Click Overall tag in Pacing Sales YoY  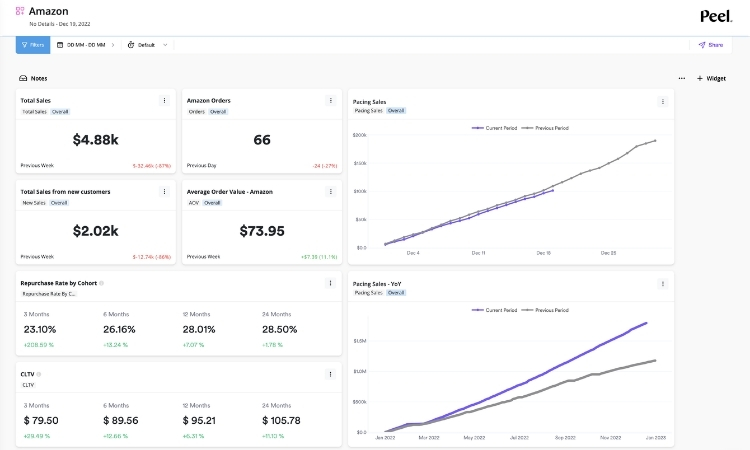(396, 293)
